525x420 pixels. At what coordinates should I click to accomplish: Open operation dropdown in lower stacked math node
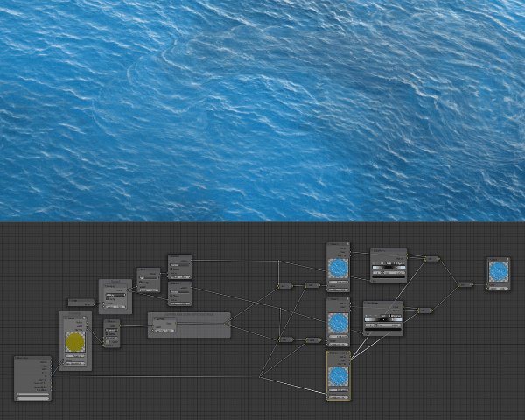pos(180,292)
